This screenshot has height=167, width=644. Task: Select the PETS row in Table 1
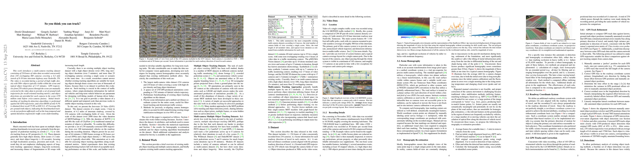[293, 30]
